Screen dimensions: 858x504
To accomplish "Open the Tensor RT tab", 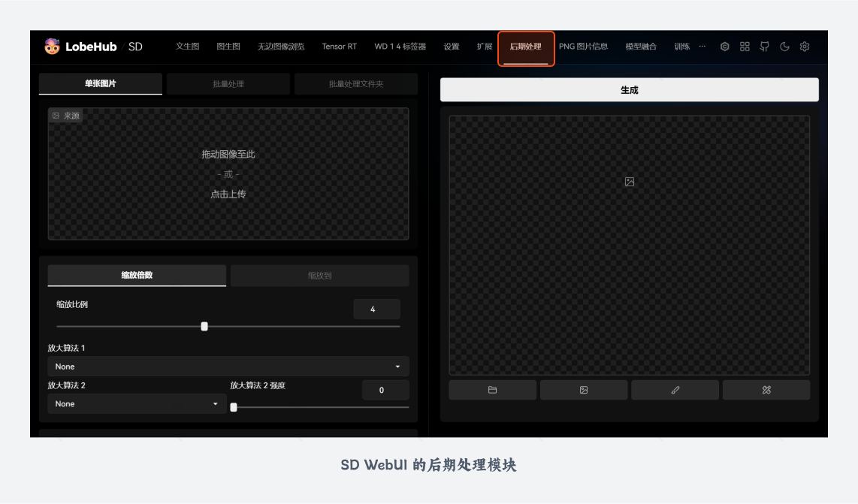I will click(x=340, y=47).
